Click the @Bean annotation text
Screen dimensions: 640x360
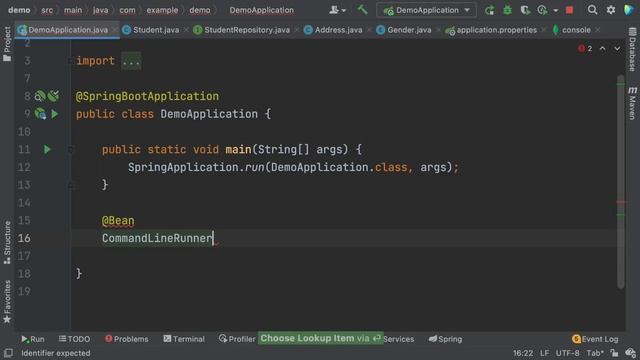click(x=118, y=221)
